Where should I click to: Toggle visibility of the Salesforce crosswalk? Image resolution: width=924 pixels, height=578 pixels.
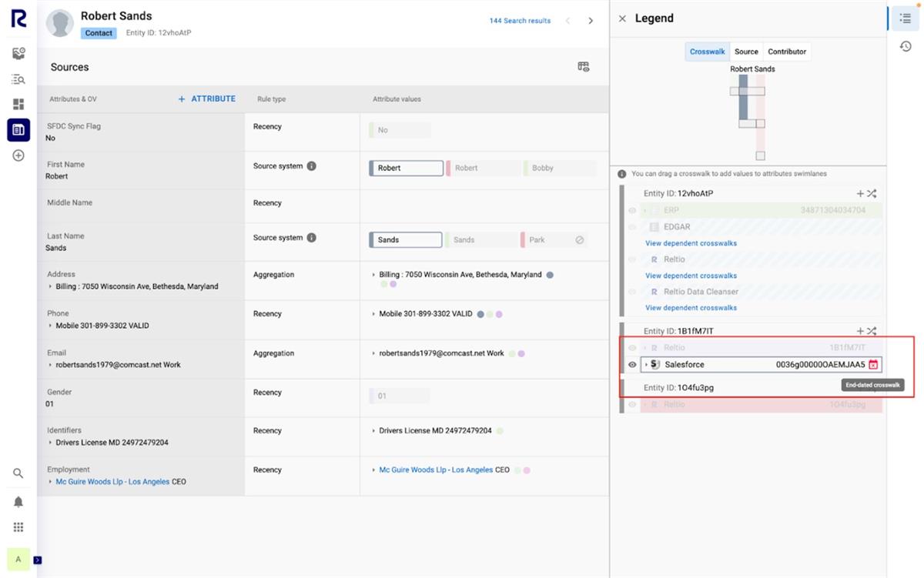point(631,364)
